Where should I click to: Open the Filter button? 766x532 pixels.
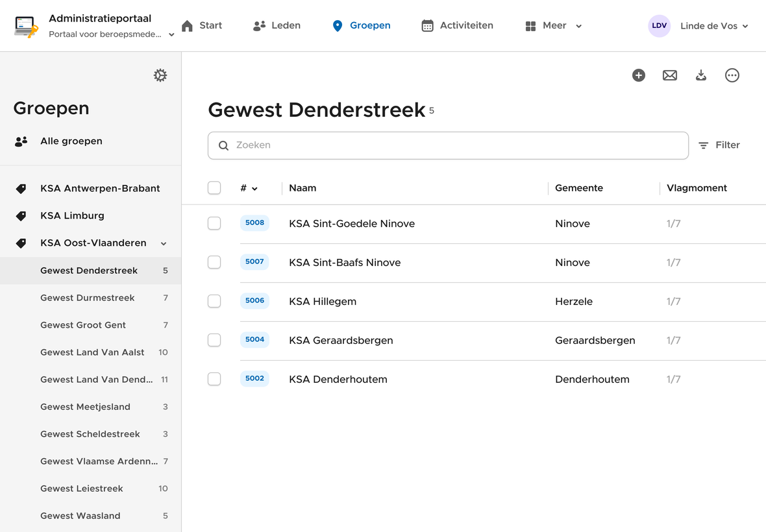719,145
